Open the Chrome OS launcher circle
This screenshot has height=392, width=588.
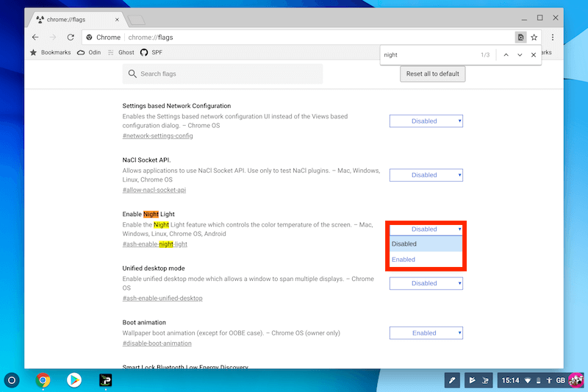tap(12, 381)
